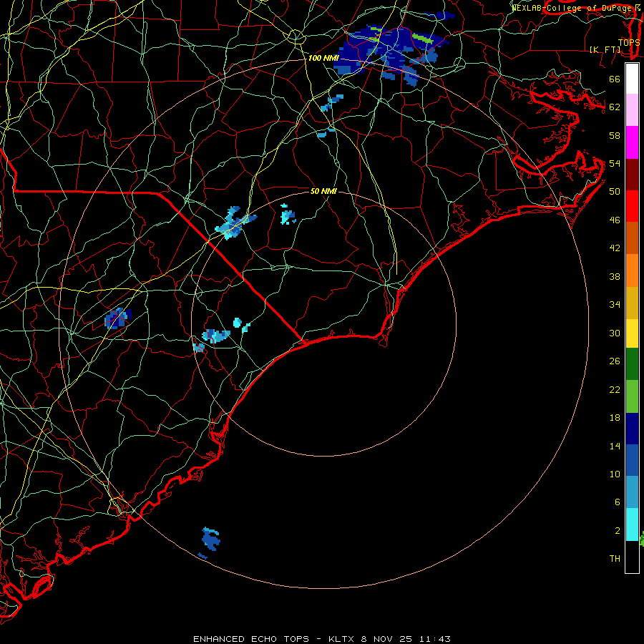Click the 100 NMI range ring label
The width and height of the screenshot is (644, 644).
323,58
